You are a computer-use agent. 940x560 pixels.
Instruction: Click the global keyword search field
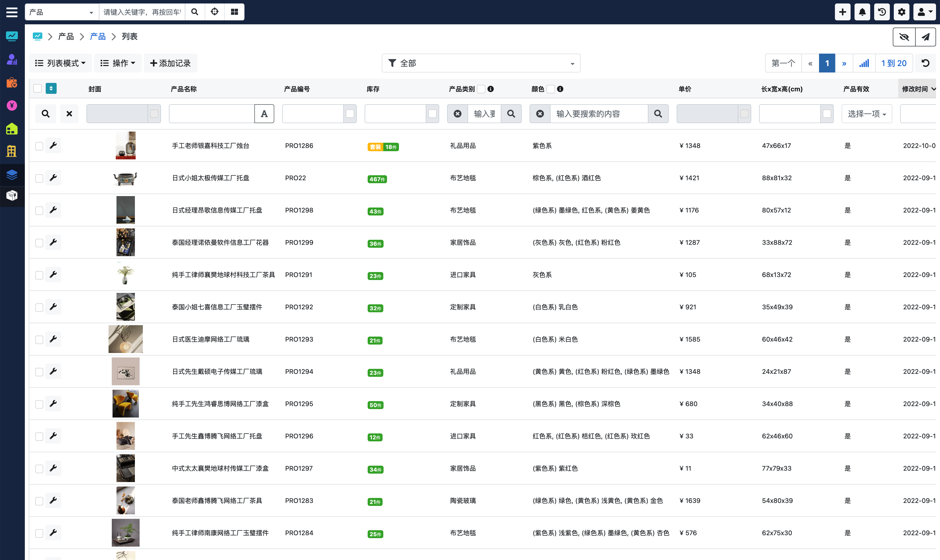point(142,12)
